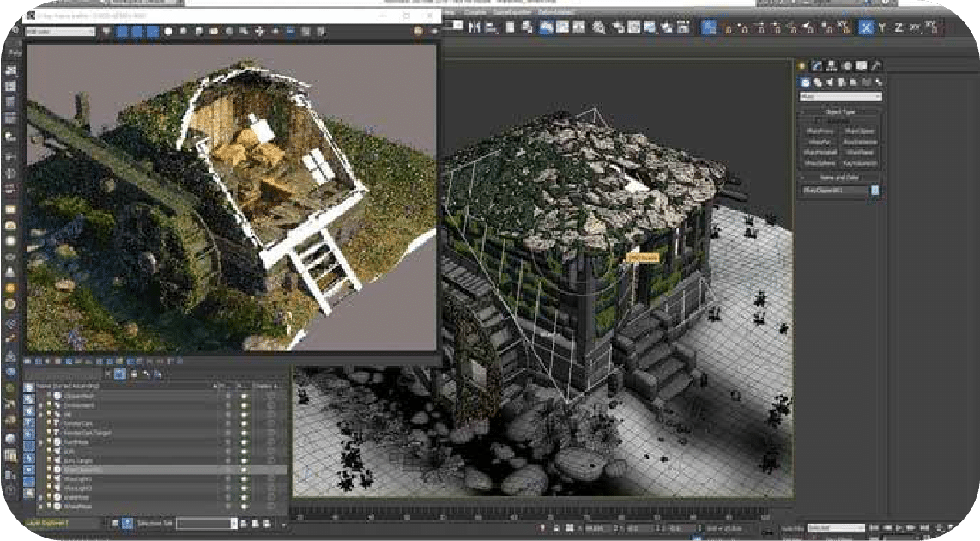Expand the Environment item in the scene explorer
980x541 pixels.
coord(41,405)
